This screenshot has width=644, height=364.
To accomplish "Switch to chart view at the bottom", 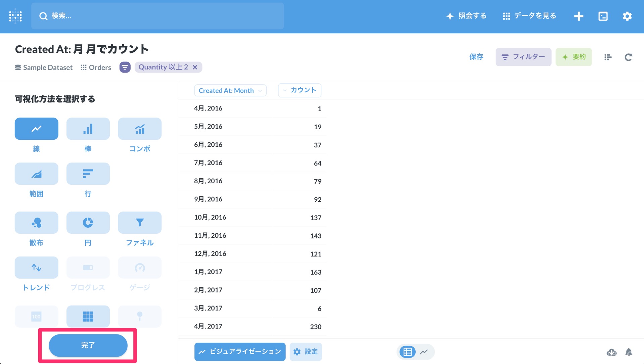I will [424, 352].
